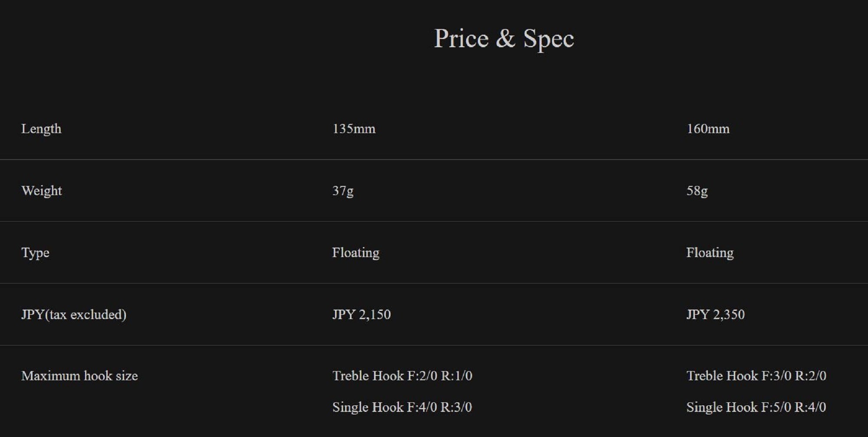
Task: Click Floating type in the 135mm column
Action: (355, 253)
